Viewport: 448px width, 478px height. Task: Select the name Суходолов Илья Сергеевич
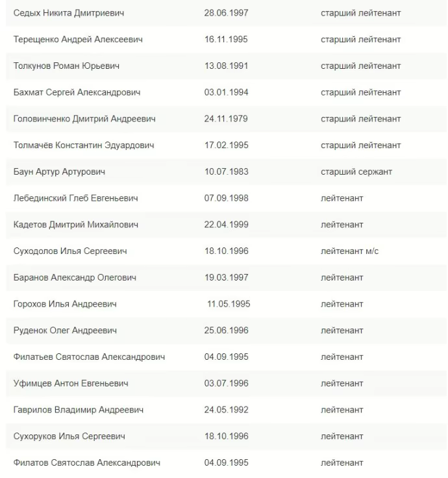pos(70,251)
